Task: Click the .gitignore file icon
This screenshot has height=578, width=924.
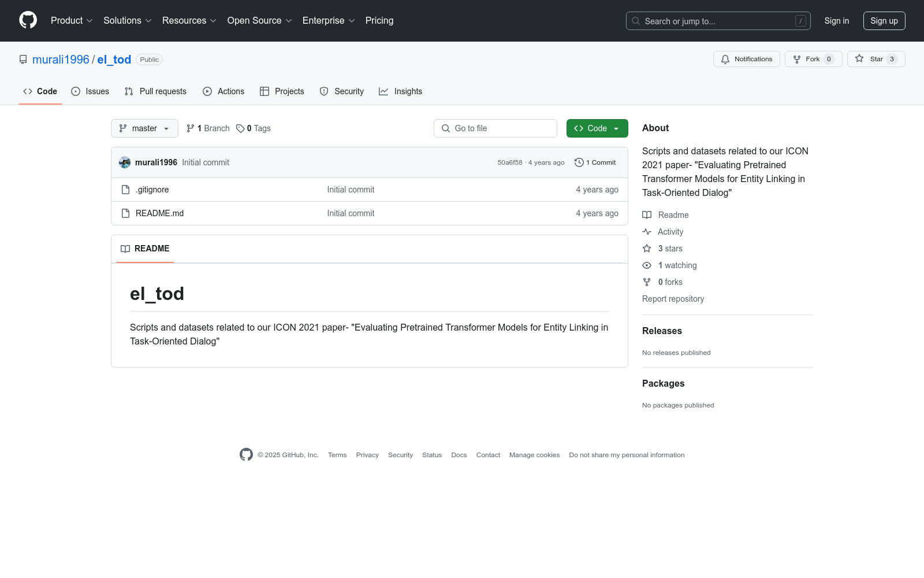Action: (x=125, y=190)
